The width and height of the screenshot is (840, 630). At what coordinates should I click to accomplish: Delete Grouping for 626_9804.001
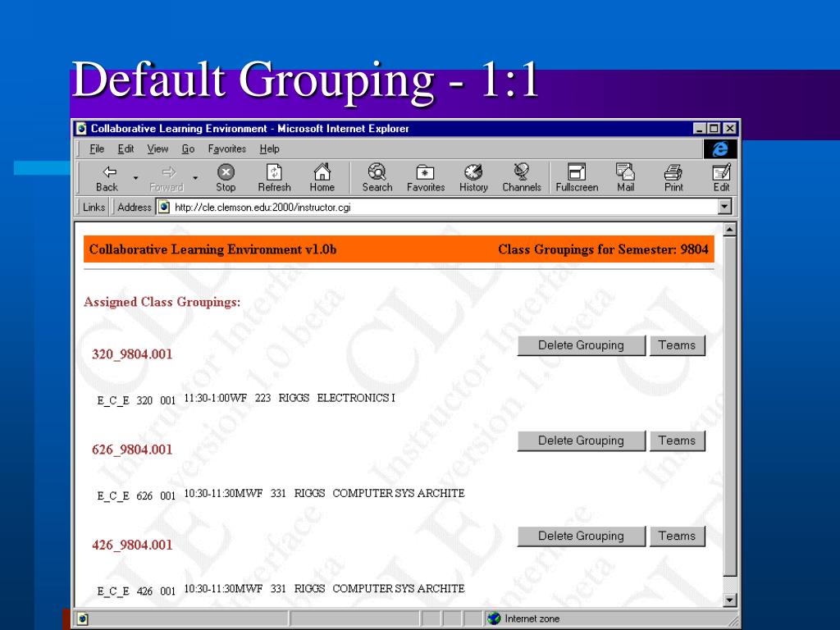coord(582,441)
